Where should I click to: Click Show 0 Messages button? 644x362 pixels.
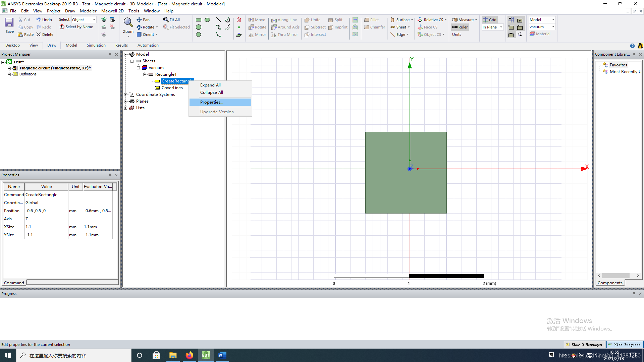click(x=584, y=345)
